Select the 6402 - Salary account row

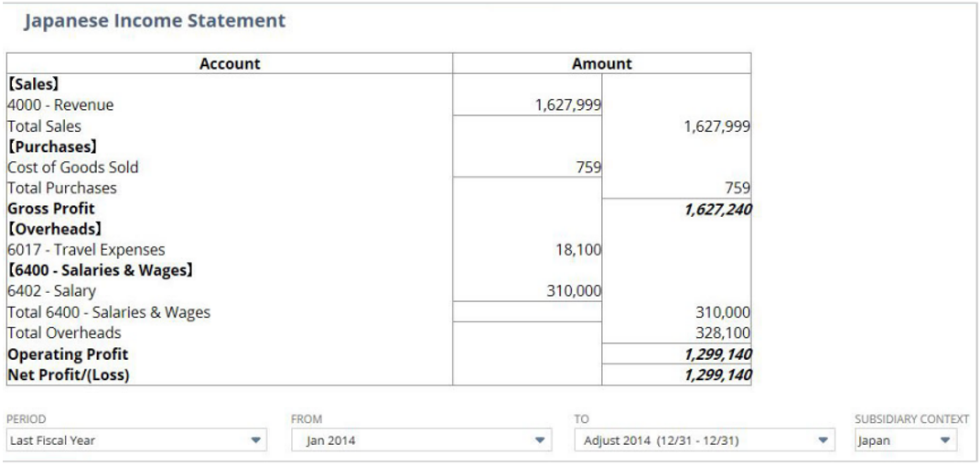point(51,291)
